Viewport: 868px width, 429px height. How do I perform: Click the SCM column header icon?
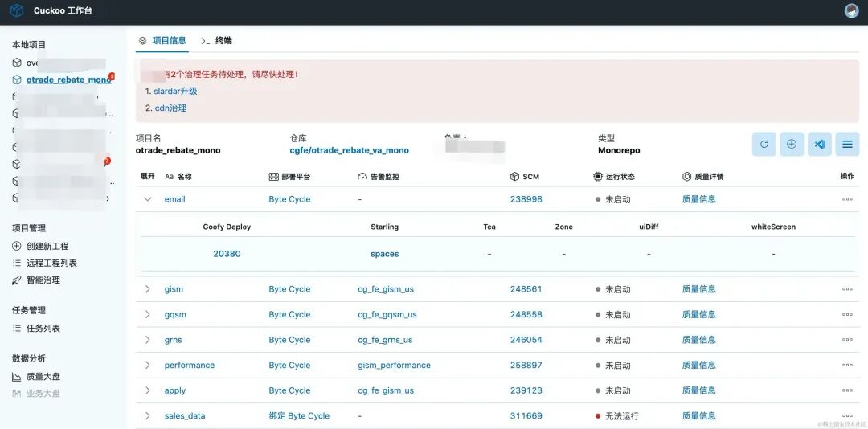coord(514,177)
